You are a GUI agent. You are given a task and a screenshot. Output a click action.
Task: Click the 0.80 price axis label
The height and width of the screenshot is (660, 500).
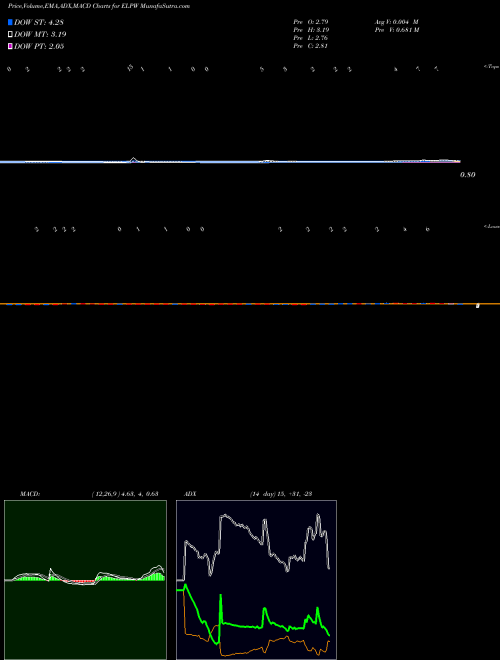468,175
